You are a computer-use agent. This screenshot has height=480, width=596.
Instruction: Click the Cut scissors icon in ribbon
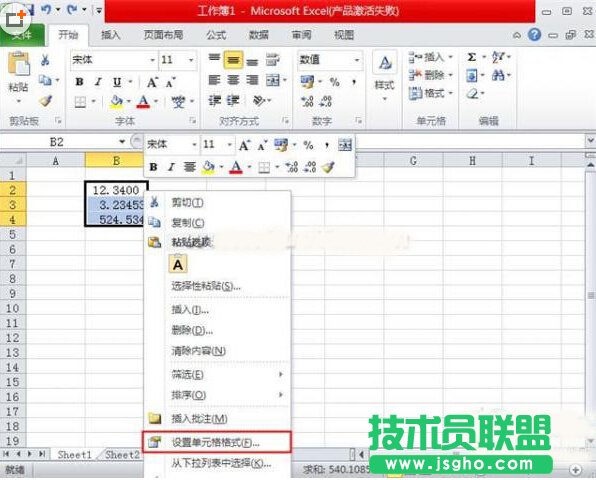(x=45, y=60)
